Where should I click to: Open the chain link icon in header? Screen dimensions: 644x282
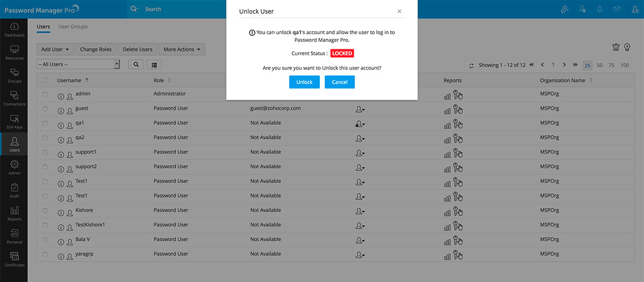[565, 9]
